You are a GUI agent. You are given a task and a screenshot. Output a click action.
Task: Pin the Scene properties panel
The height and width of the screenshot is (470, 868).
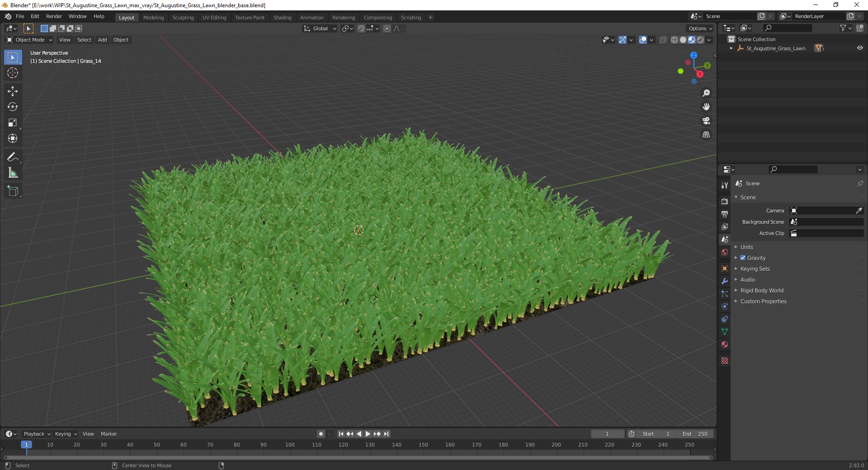tap(860, 183)
